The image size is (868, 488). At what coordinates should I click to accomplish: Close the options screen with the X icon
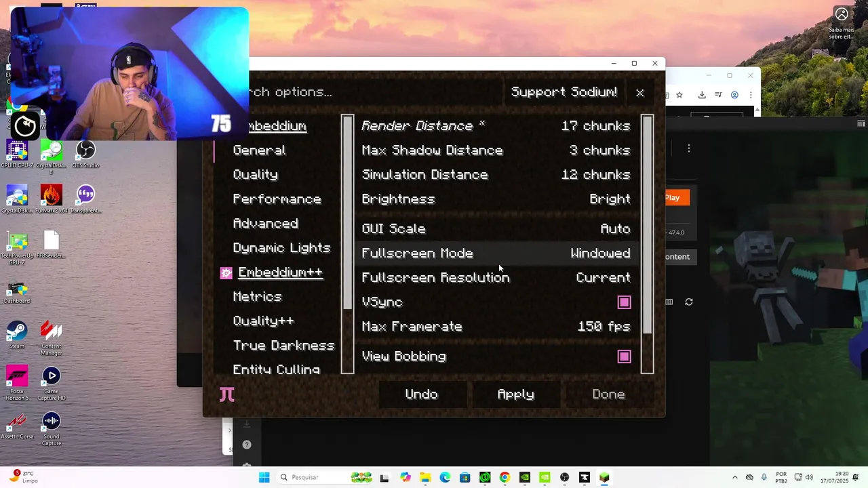click(639, 92)
